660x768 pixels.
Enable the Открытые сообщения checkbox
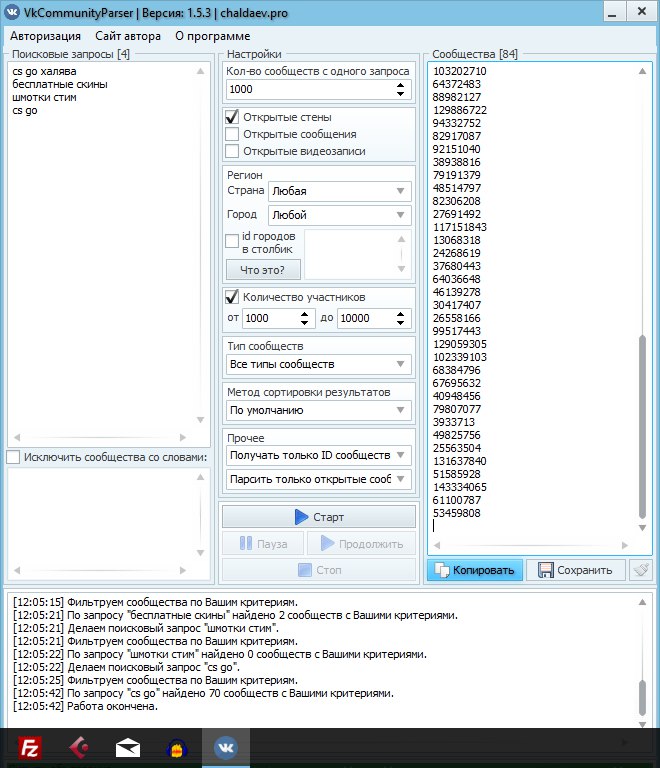coord(232,134)
